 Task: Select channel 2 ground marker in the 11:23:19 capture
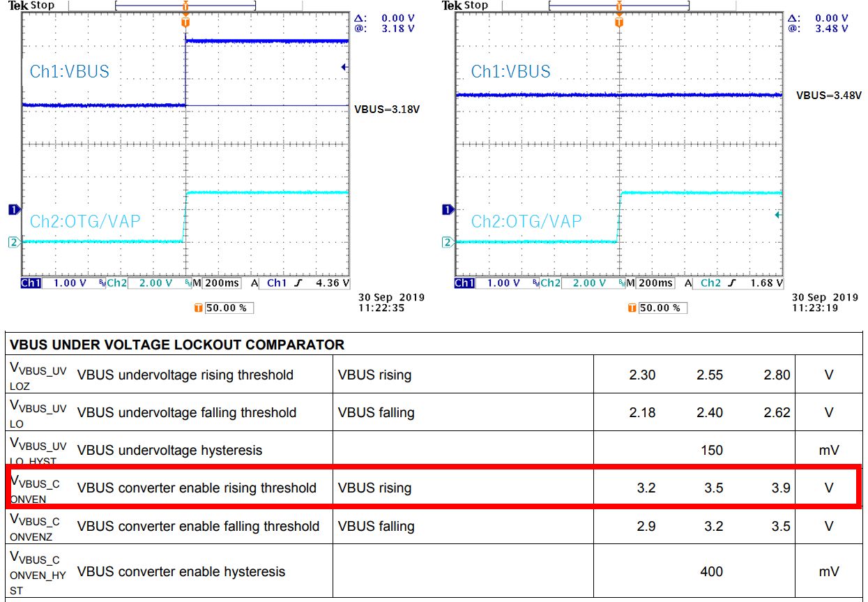[448, 242]
